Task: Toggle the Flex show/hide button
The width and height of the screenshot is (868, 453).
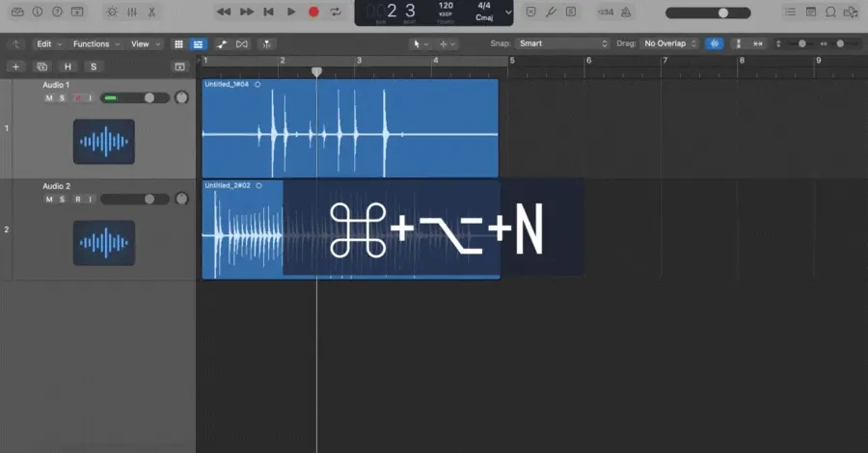Action: tap(242, 44)
